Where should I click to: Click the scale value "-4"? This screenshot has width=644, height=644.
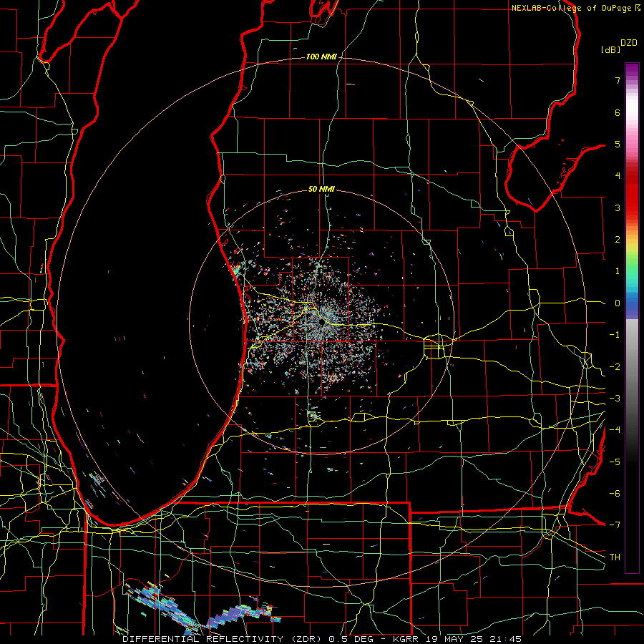(615, 430)
